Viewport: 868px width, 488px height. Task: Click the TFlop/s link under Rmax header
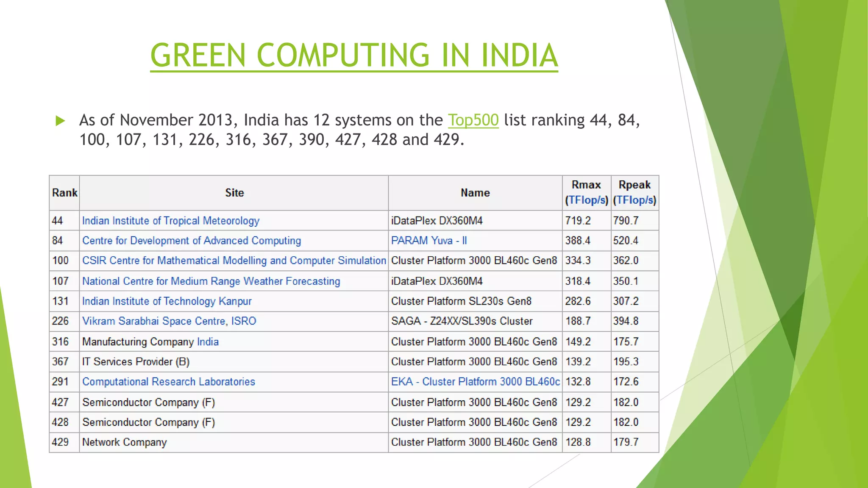coord(587,200)
